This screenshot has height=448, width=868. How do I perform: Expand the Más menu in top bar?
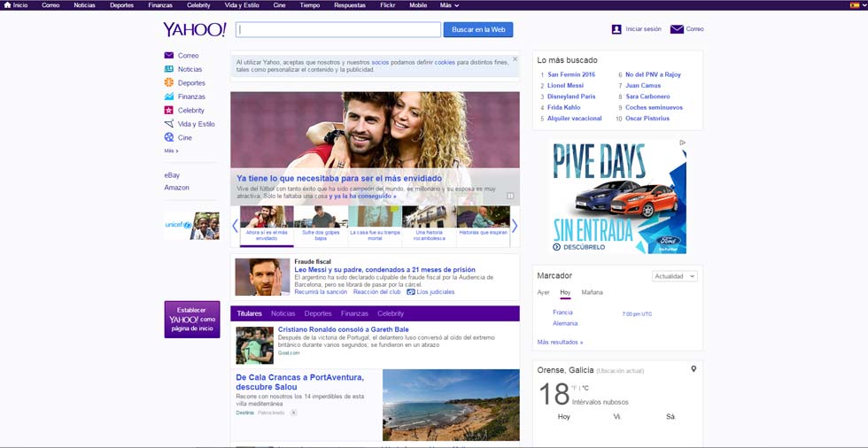(449, 5)
